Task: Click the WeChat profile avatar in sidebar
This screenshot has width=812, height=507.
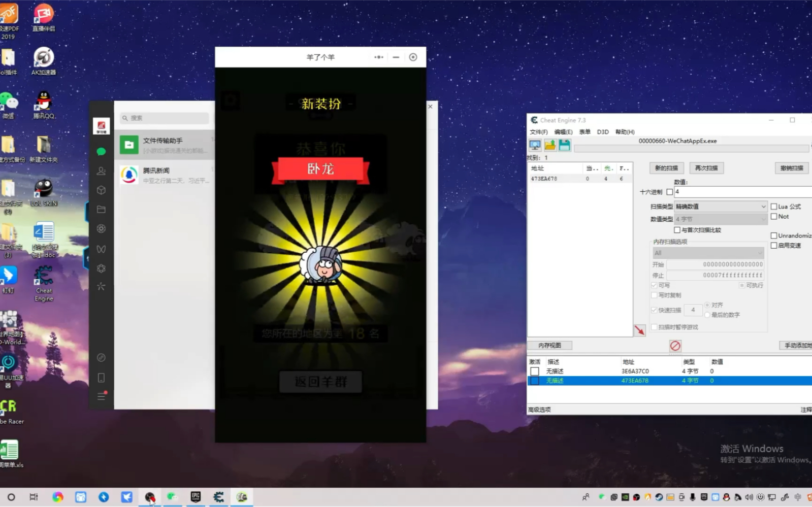Action: (102, 126)
